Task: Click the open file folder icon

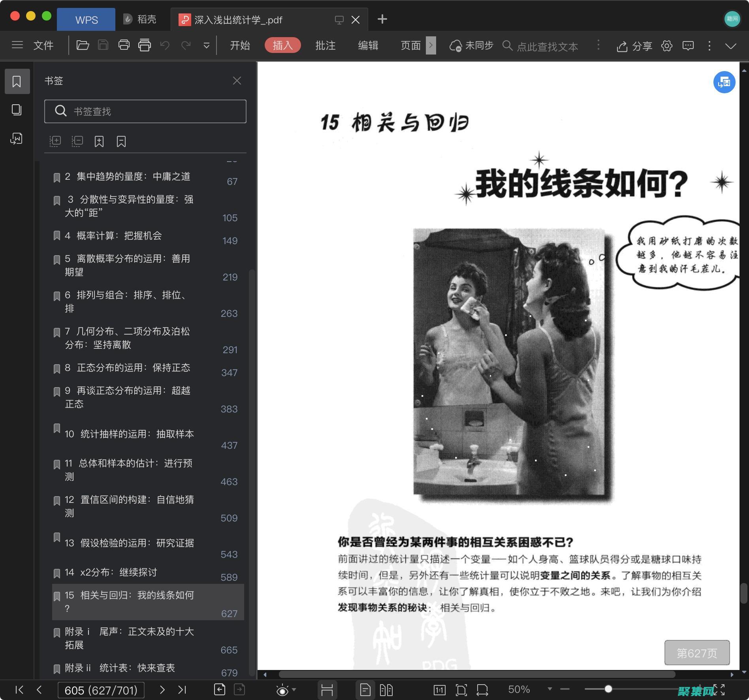Action: pyautogui.click(x=83, y=45)
